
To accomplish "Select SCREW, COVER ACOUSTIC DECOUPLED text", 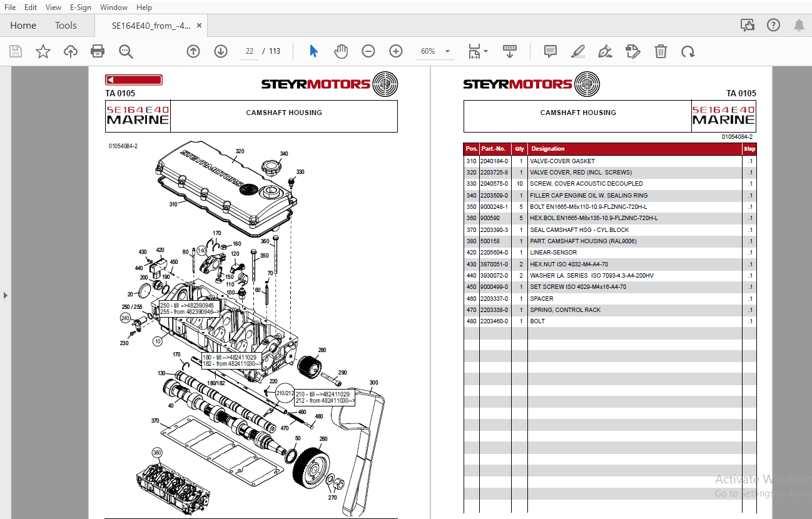I will 586,184.
